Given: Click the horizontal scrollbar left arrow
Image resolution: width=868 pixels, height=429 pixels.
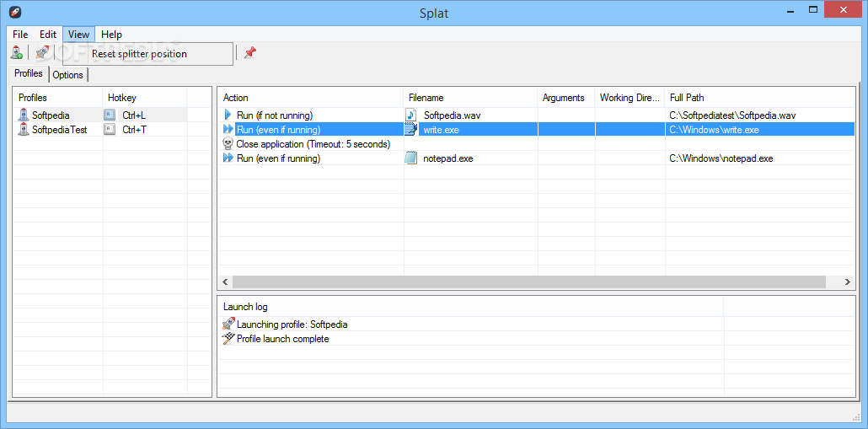Looking at the screenshot, I should (225, 282).
